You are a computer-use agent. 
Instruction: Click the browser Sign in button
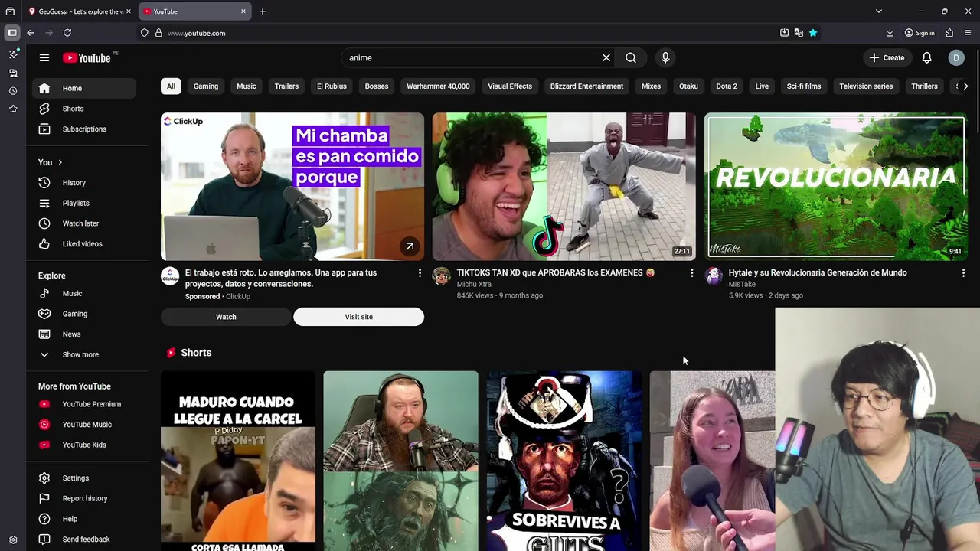click(x=920, y=33)
